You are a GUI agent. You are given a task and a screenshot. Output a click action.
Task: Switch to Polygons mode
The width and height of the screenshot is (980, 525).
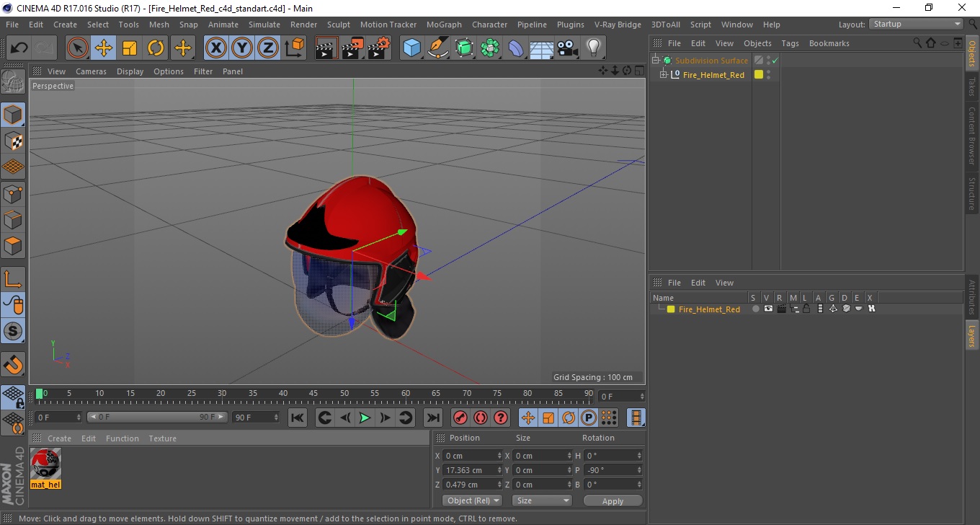(13, 245)
